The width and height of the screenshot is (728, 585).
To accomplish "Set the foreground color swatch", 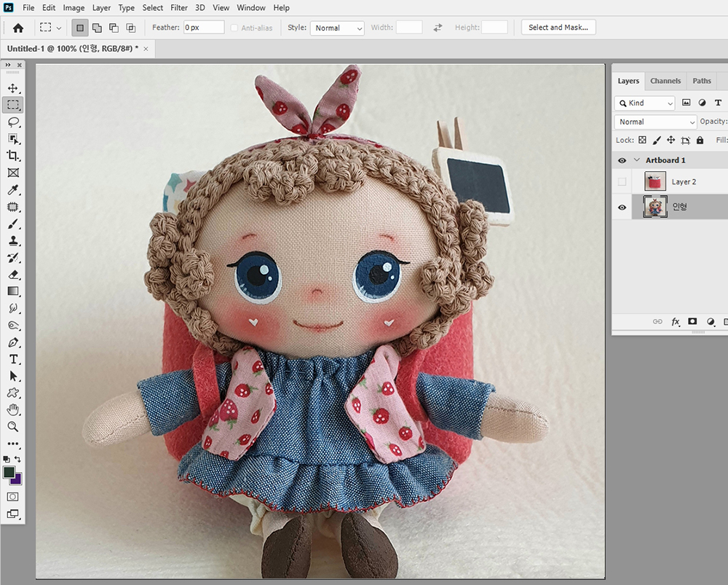I will 9,473.
